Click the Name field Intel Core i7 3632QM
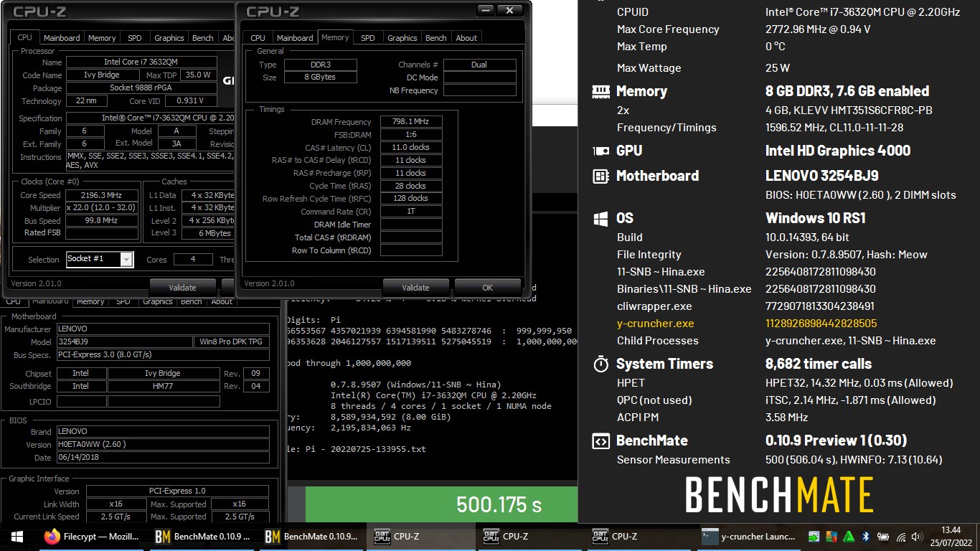The height and width of the screenshot is (551, 980). [x=141, y=62]
